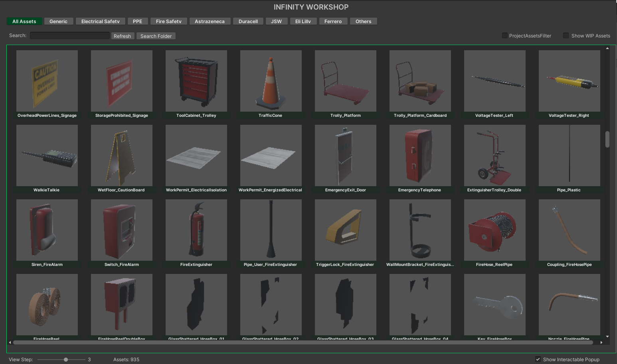Select the TrafficCone asset thumbnail
This screenshot has width=617, height=364.
[271, 81]
